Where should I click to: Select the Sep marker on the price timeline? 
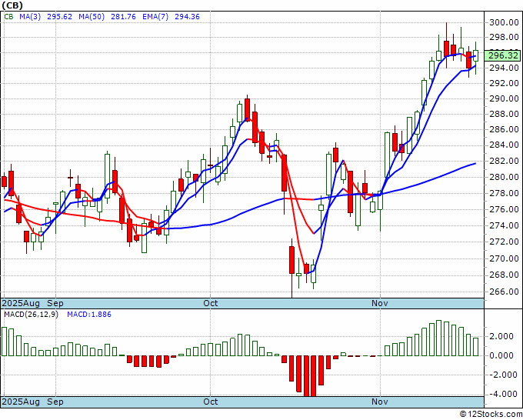[55, 303]
